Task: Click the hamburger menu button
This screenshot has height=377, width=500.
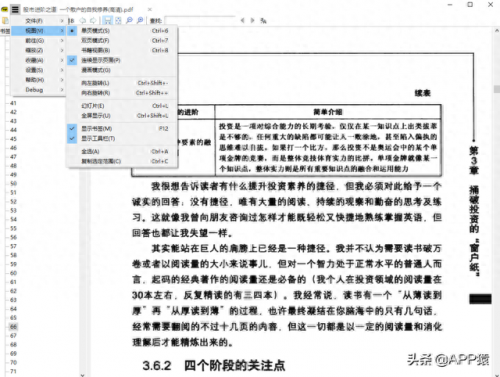Action: tap(15, 9)
